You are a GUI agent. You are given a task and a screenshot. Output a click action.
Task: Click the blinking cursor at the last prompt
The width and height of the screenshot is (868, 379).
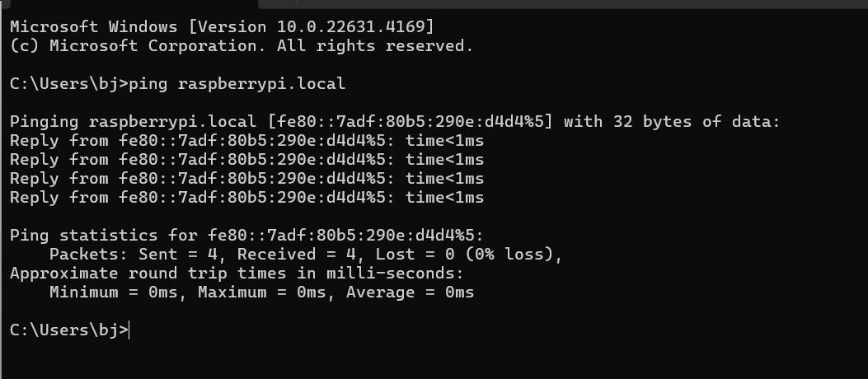[129, 330]
